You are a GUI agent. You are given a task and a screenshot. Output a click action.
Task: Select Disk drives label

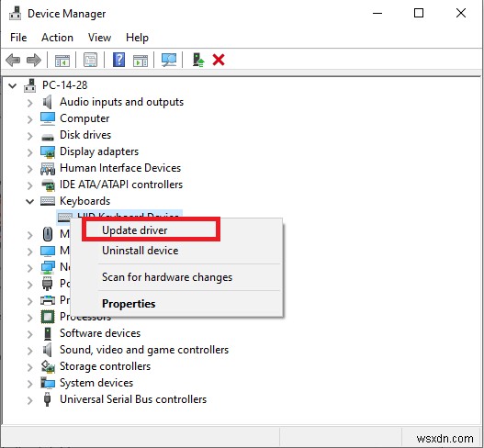[85, 135]
